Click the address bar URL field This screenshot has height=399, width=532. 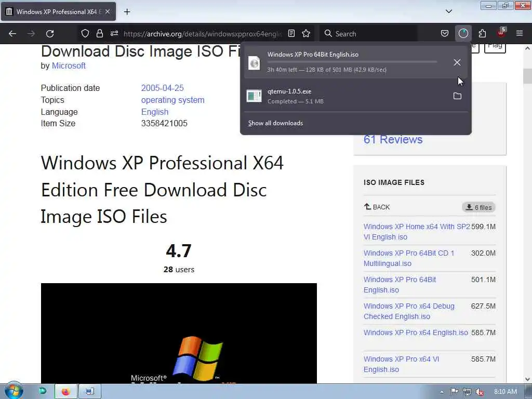click(202, 34)
